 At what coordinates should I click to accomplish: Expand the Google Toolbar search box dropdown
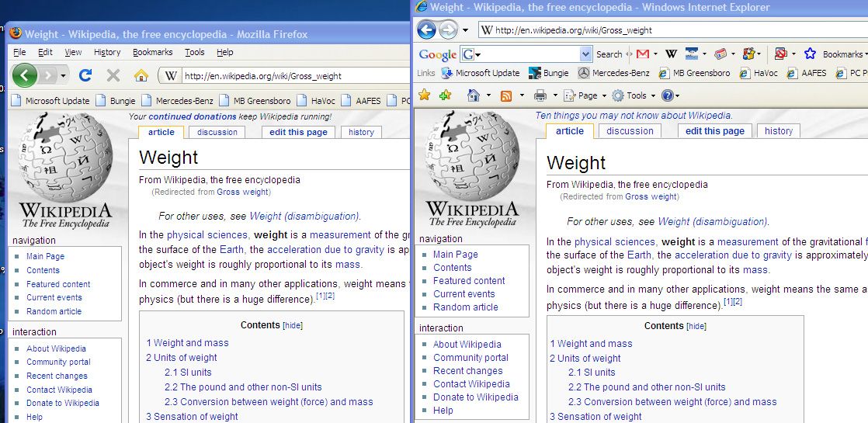pyautogui.click(x=585, y=54)
